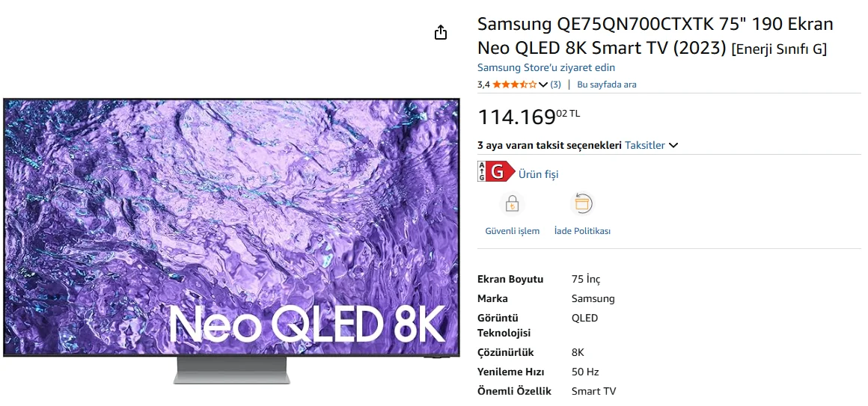868x406 pixels.
Task: Click the 114.169 TL price
Action: [x=528, y=117]
